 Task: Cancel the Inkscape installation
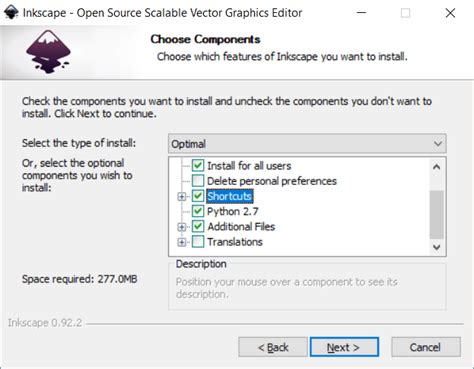pyautogui.click(x=426, y=347)
